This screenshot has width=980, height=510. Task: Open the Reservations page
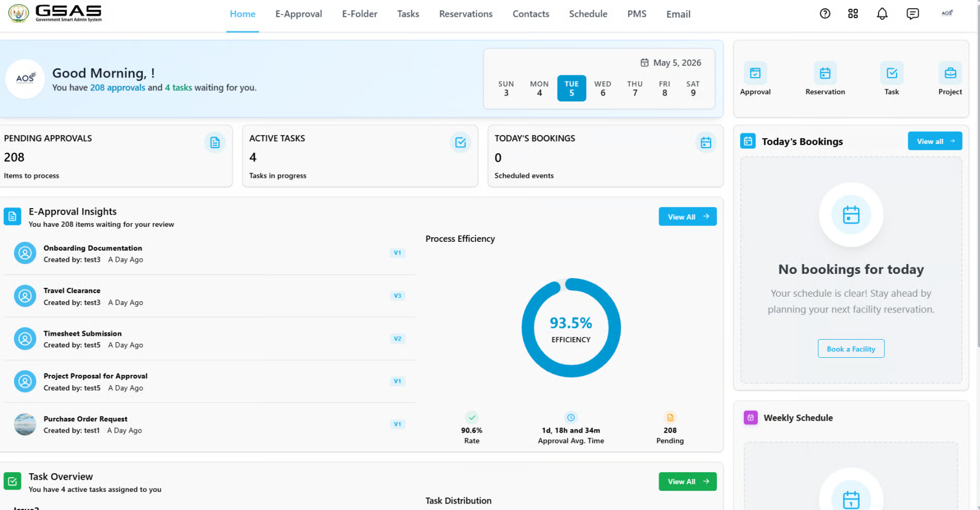tap(466, 14)
